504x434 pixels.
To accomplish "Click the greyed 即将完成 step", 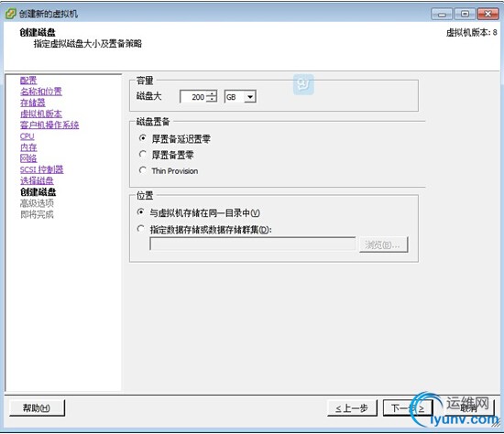I will pyautogui.click(x=37, y=214).
